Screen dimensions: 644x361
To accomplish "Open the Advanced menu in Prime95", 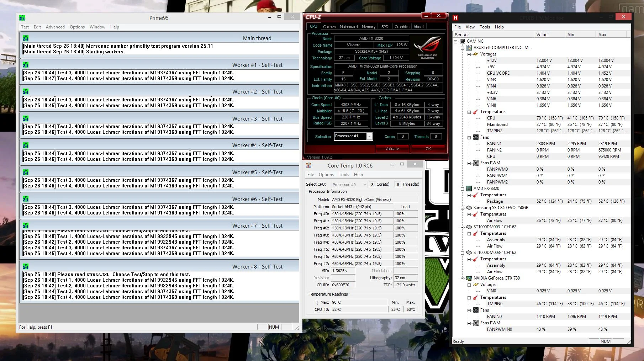I will point(55,27).
